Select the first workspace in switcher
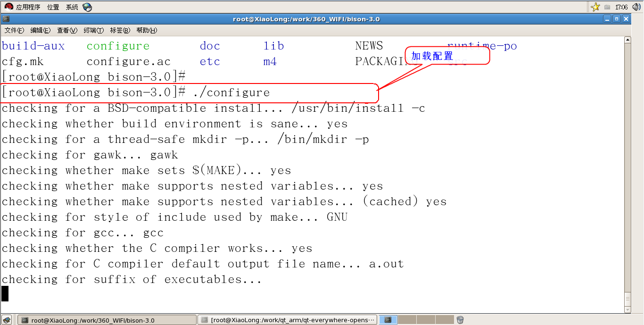The height and width of the screenshot is (325, 644). (x=388, y=320)
